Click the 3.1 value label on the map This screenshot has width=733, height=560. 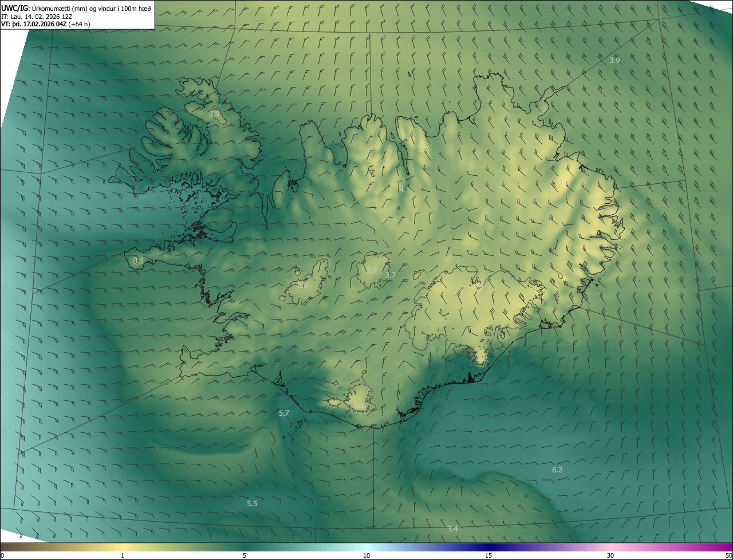(x=138, y=261)
